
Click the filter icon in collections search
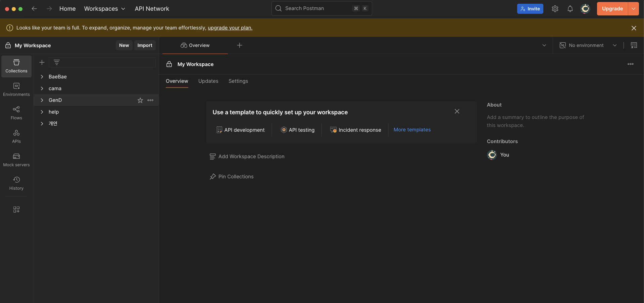(57, 62)
